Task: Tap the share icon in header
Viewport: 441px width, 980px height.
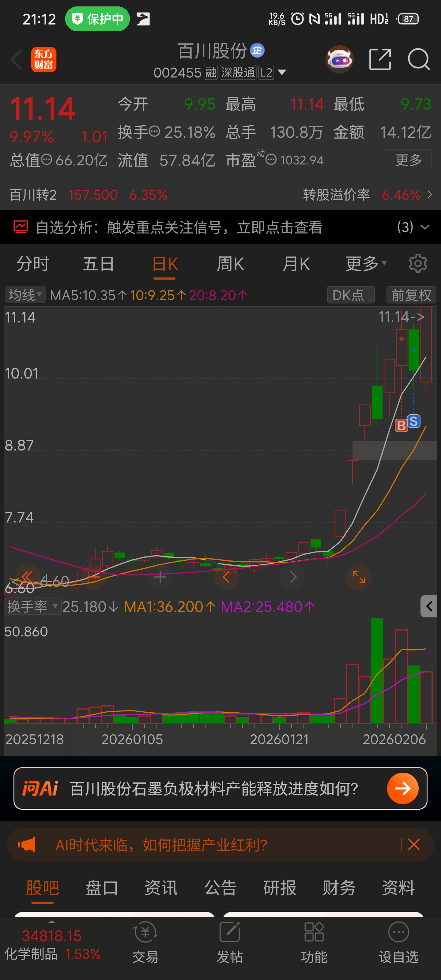Action: coord(380,59)
